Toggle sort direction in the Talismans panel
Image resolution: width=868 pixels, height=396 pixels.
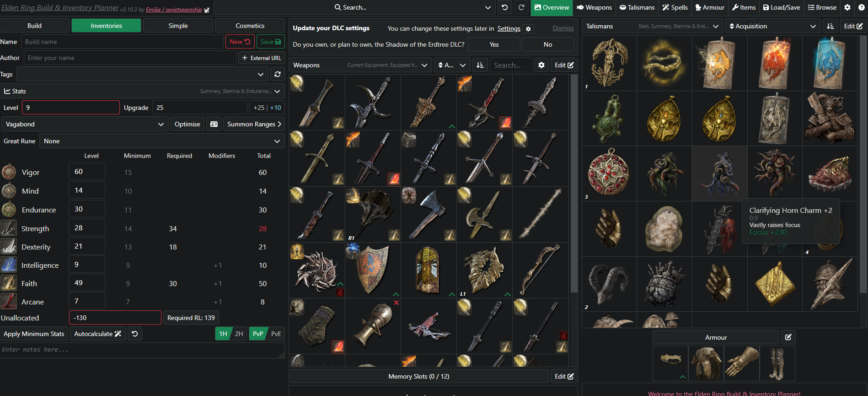[830, 26]
